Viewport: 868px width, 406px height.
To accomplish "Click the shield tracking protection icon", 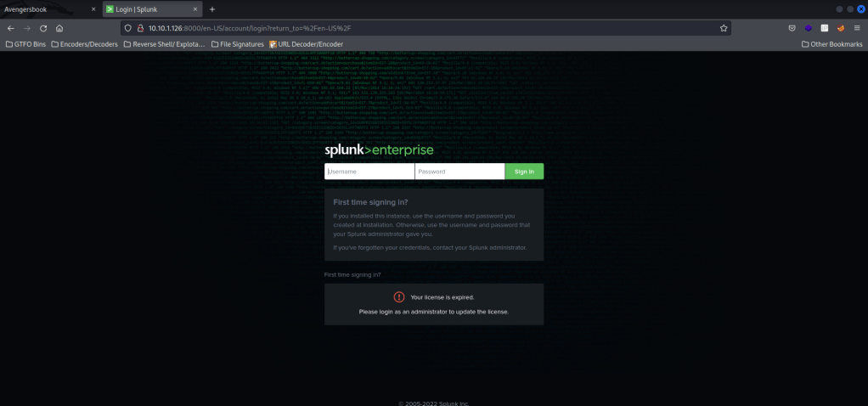I will [x=128, y=28].
